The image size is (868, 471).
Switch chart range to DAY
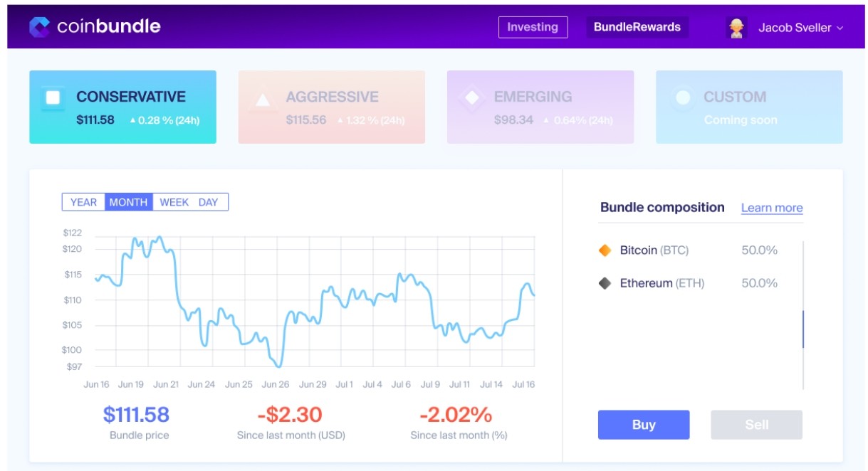(208, 202)
